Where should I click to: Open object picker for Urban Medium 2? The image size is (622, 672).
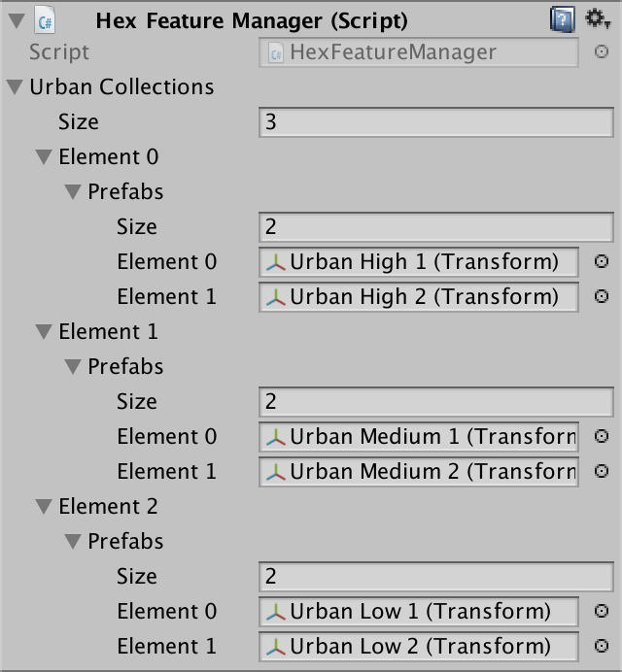[602, 471]
